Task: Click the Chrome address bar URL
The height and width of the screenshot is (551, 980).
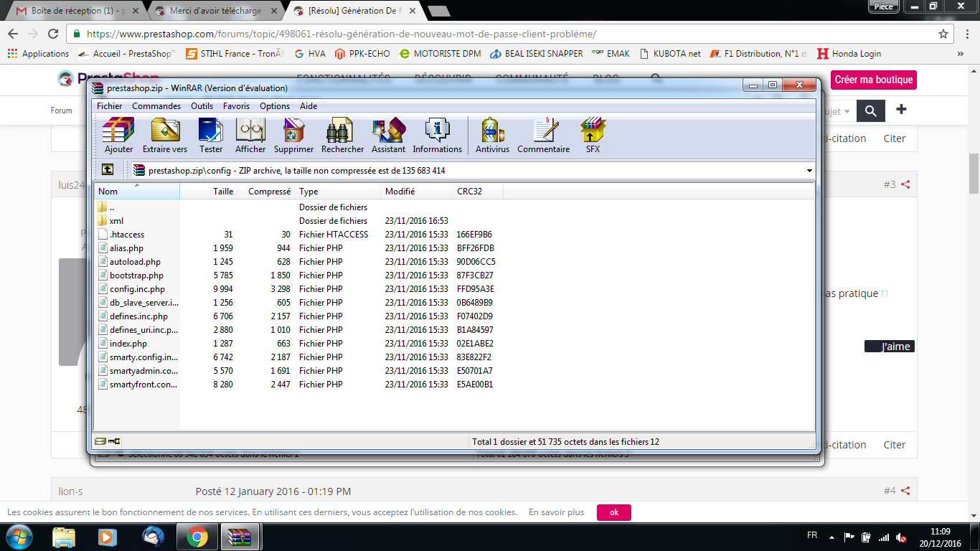Action: coord(341,34)
